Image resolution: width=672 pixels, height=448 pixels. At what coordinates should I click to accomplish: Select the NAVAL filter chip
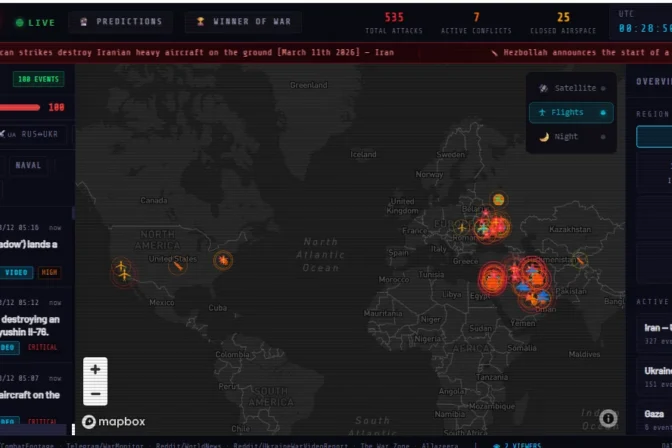[28, 165]
